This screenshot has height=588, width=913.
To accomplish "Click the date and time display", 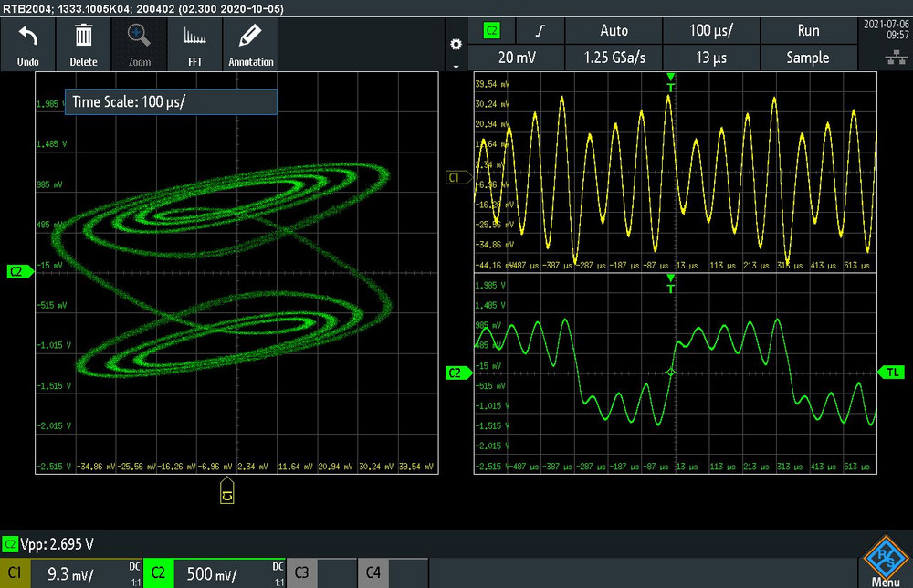I will (x=886, y=29).
